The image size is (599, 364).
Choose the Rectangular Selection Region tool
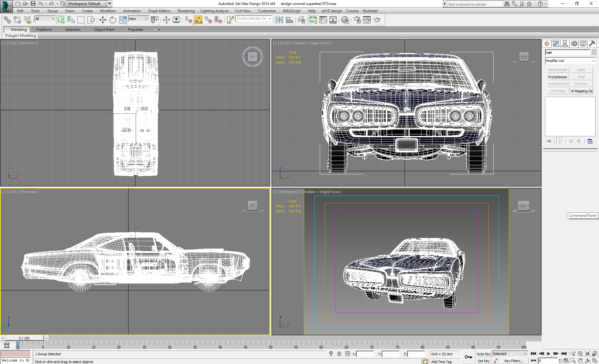point(81,20)
